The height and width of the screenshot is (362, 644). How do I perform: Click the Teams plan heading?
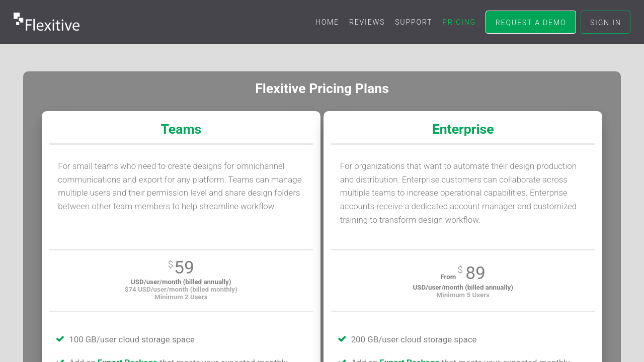click(x=181, y=129)
